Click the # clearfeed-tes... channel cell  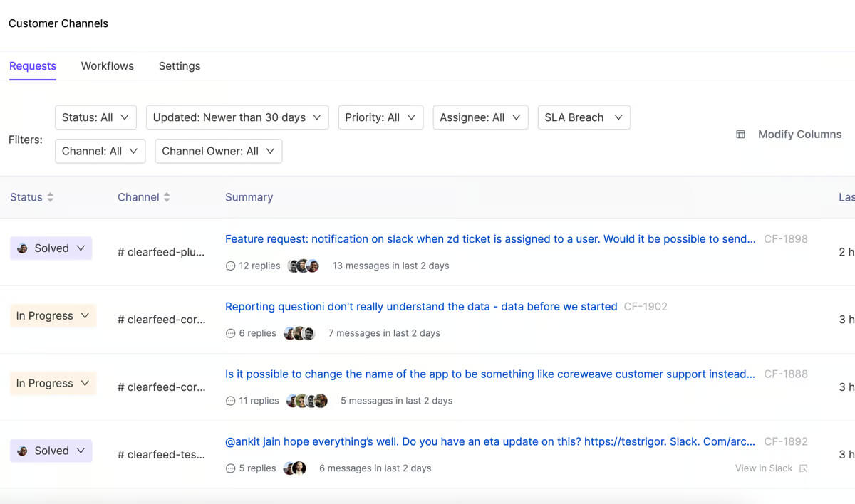pyautogui.click(x=161, y=454)
